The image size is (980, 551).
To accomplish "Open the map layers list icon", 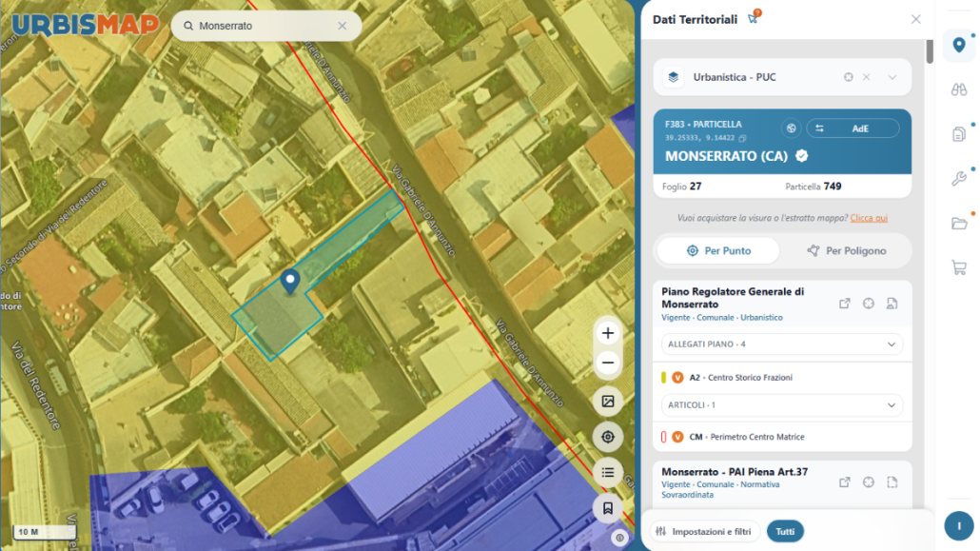I will pos(607,473).
